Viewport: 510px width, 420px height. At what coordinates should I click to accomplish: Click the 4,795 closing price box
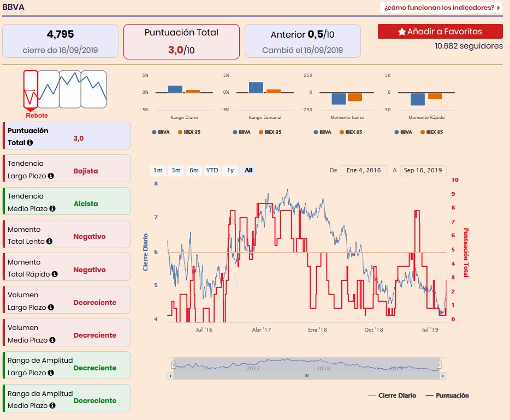point(60,41)
